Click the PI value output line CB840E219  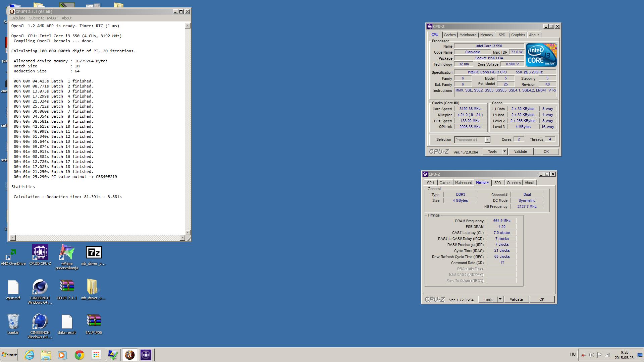[x=65, y=177]
